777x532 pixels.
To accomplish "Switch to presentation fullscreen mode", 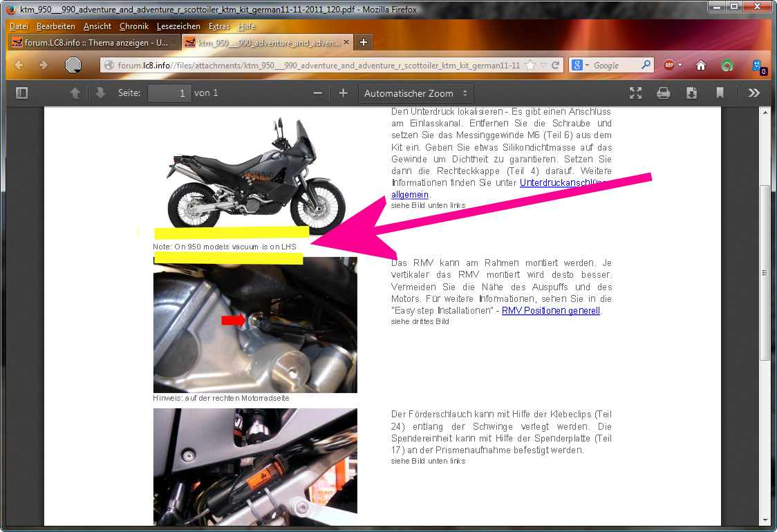I will (635, 93).
